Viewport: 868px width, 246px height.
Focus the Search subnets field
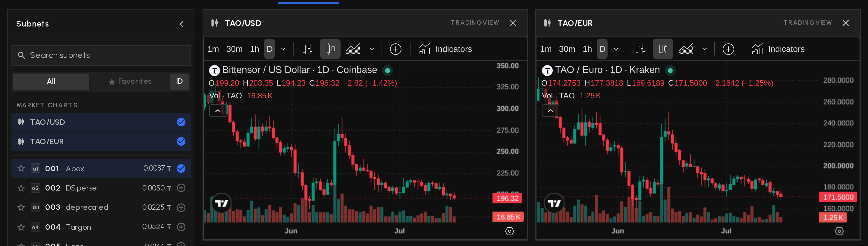point(101,55)
